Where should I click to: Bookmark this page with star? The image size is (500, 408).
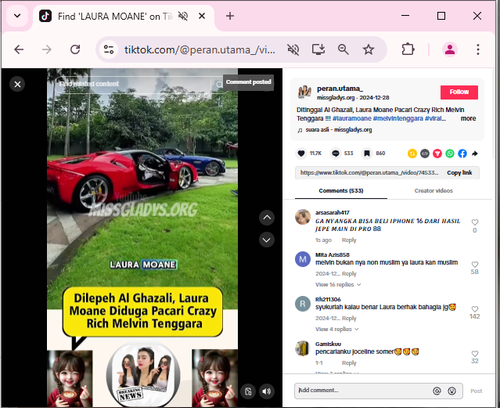click(x=369, y=50)
